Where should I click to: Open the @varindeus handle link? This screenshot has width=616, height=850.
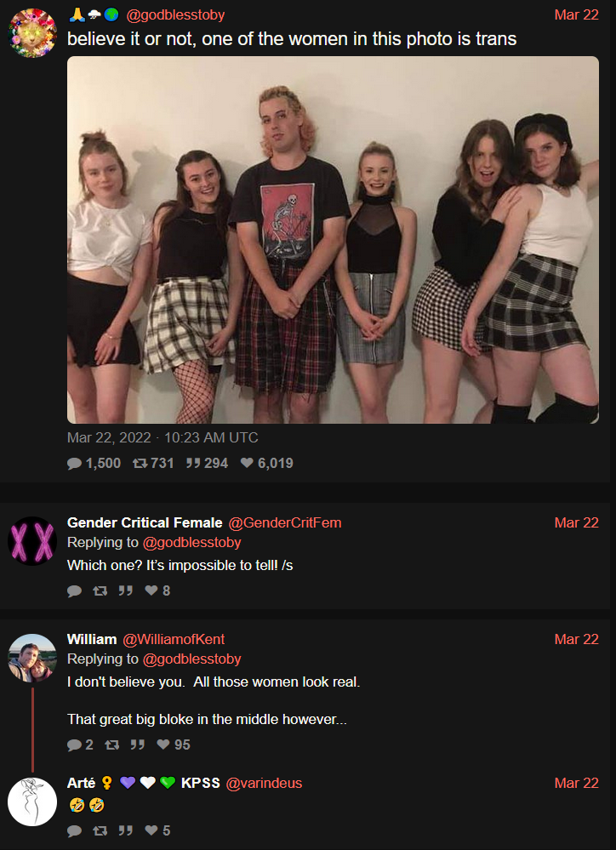[x=264, y=783]
